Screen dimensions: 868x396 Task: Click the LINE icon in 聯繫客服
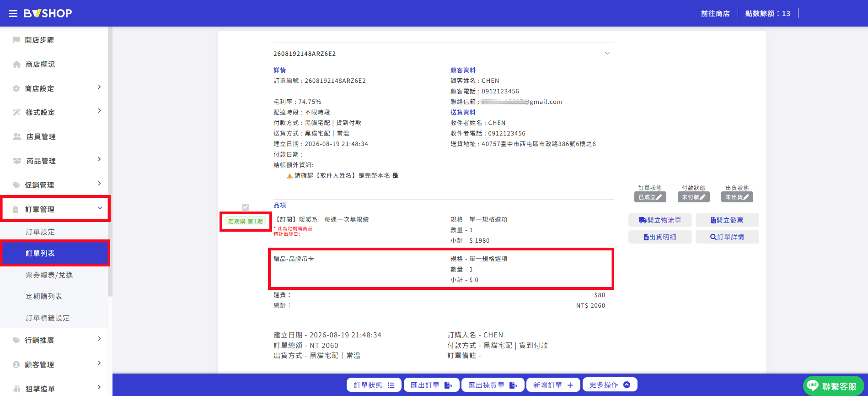813,385
